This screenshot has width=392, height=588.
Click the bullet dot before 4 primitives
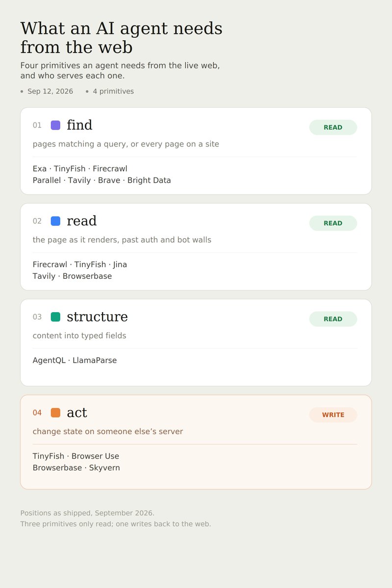(x=87, y=92)
